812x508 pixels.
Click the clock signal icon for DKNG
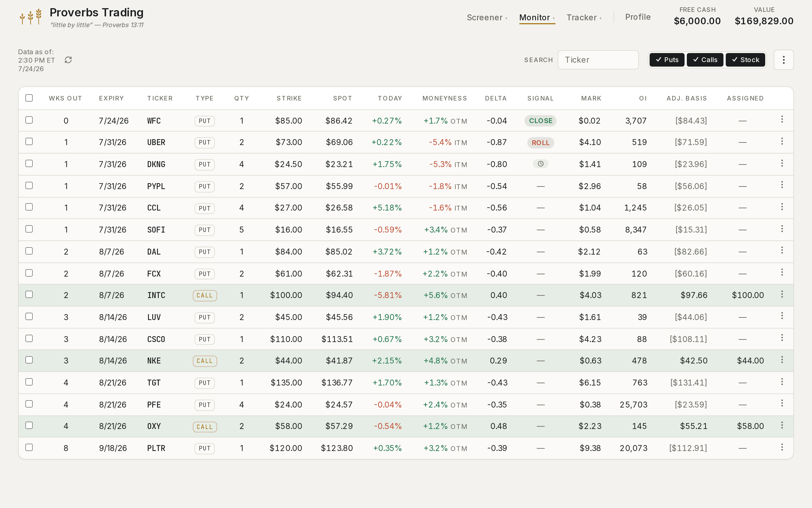click(540, 164)
